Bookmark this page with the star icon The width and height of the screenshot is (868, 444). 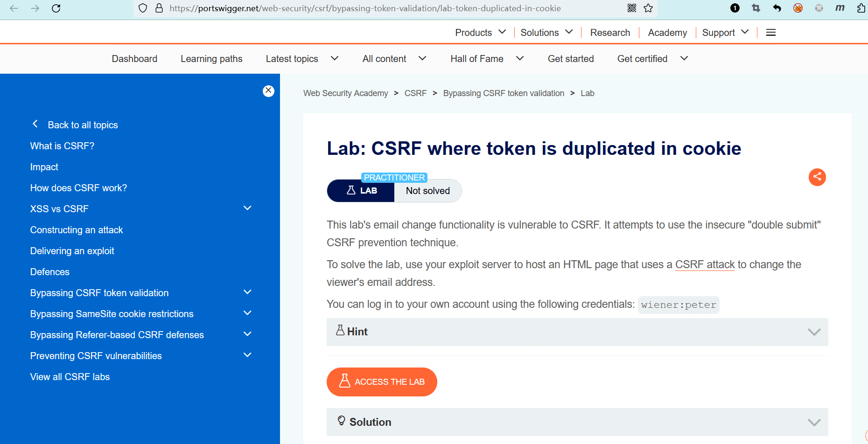click(x=648, y=8)
